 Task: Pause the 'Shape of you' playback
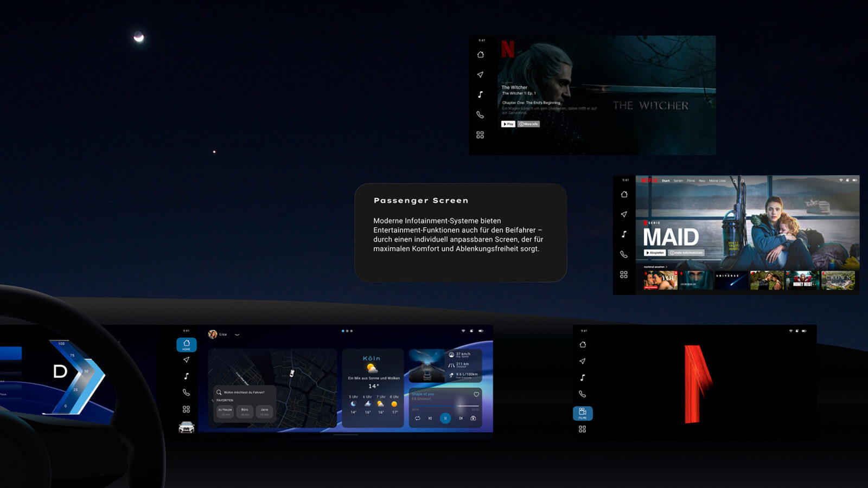(x=445, y=418)
